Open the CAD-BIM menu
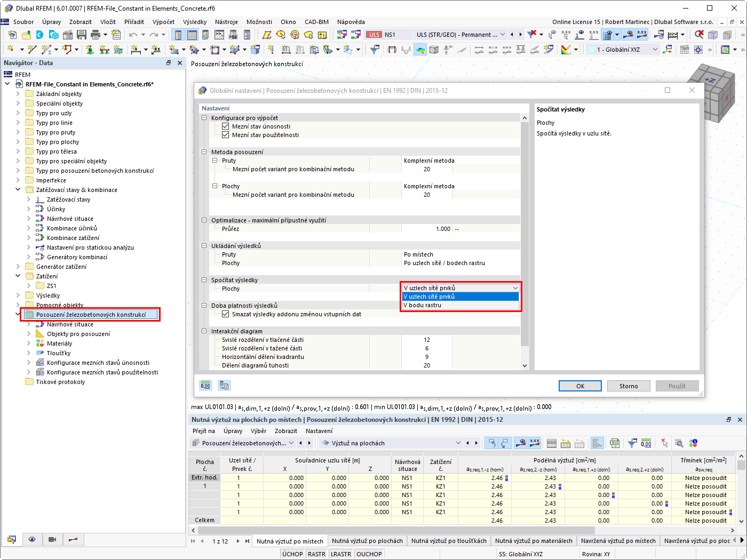Image resolution: width=747 pixels, height=560 pixels. click(x=316, y=22)
